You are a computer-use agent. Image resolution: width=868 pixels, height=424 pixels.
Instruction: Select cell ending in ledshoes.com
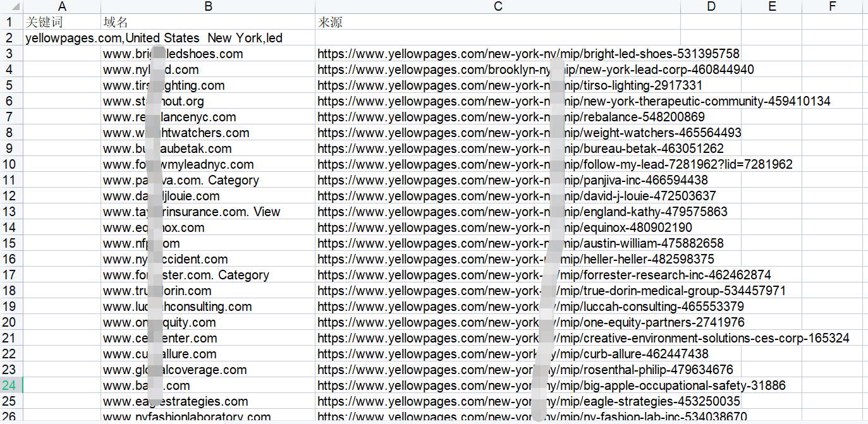tap(208, 54)
